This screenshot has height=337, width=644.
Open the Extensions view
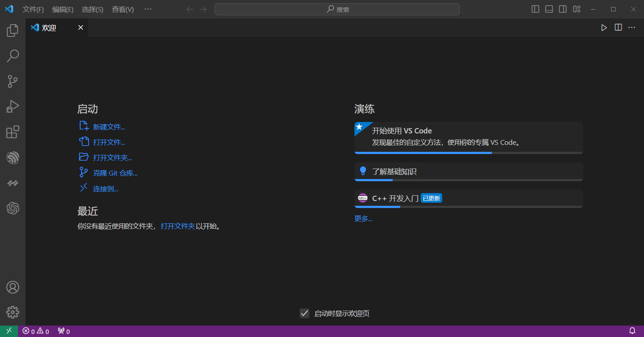tap(13, 132)
